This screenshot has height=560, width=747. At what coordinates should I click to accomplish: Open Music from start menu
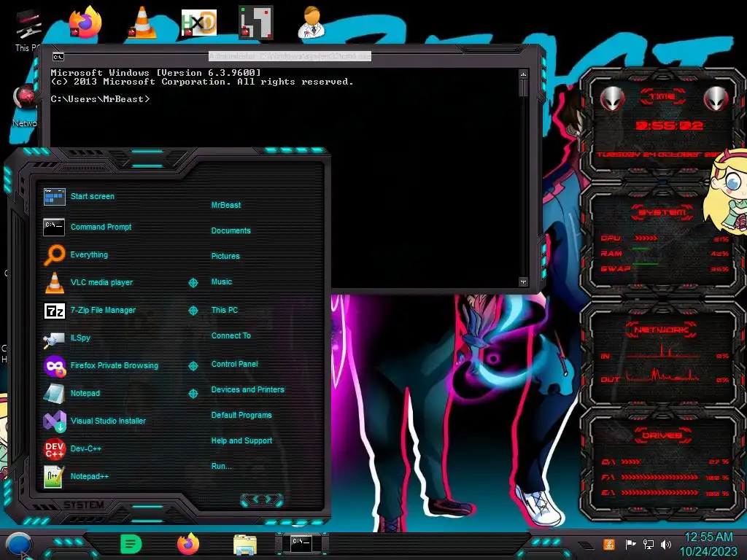coord(222,282)
